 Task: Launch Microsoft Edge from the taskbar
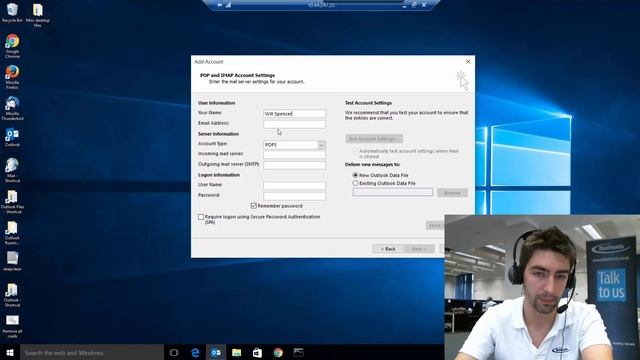coord(195,352)
